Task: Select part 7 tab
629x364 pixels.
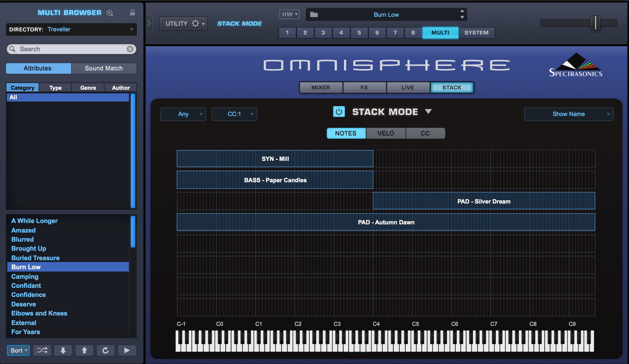Action: [x=395, y=33]
